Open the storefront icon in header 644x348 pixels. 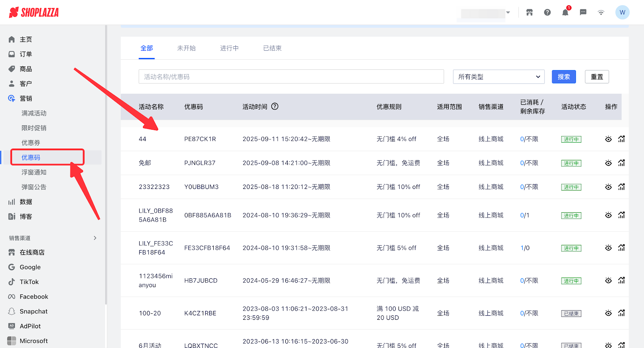pos(529,12)
